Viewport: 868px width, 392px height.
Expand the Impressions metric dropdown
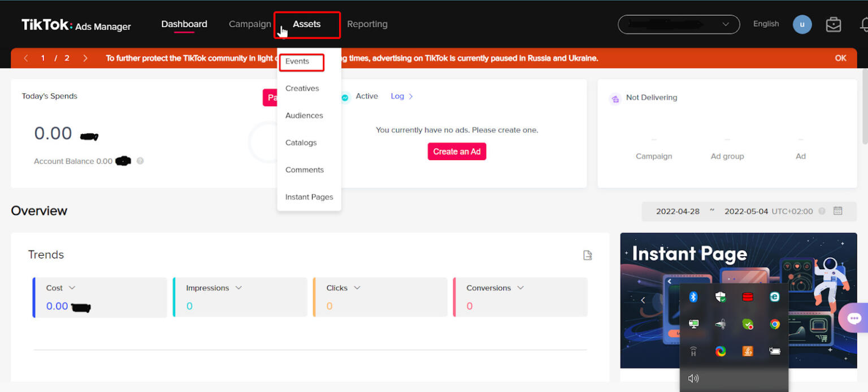coord(238,288)
